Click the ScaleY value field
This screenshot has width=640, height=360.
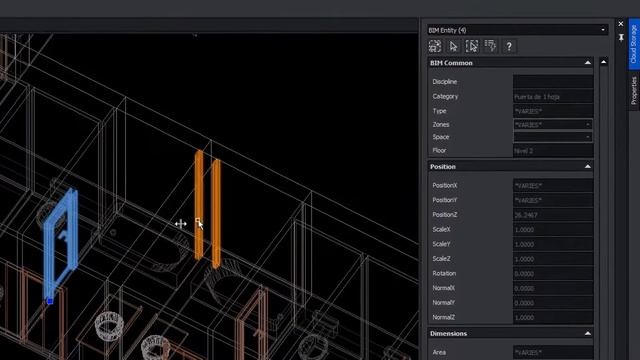[553, 244]
